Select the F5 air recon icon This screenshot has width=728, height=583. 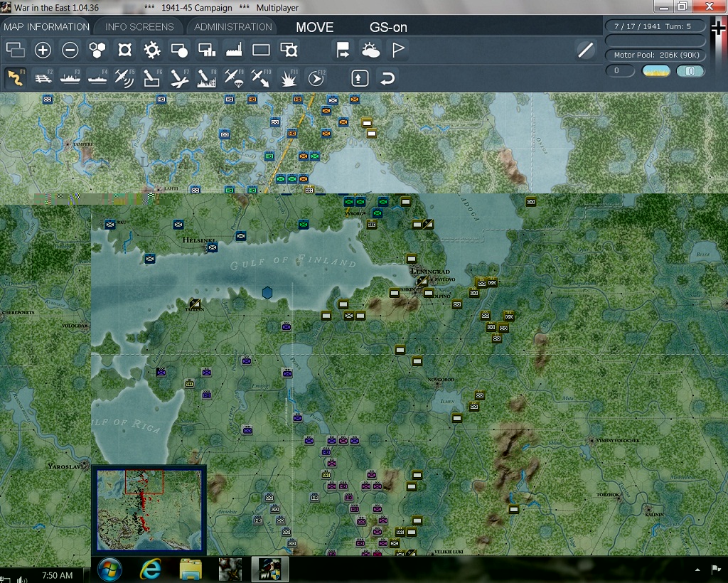point(125,77)
